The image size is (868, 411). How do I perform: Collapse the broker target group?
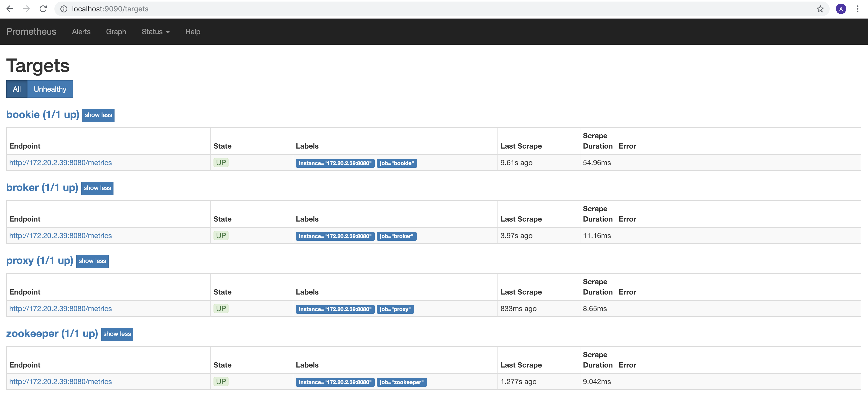(97, 188)
